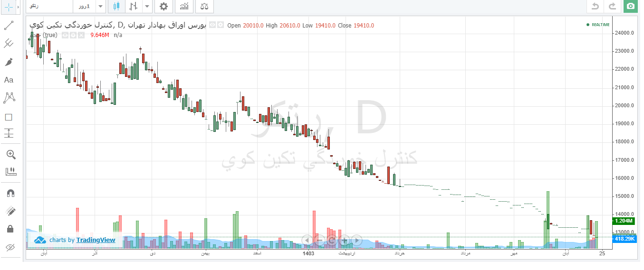
Task: Take a chart snapshot with camera icon
Action: 630,6
